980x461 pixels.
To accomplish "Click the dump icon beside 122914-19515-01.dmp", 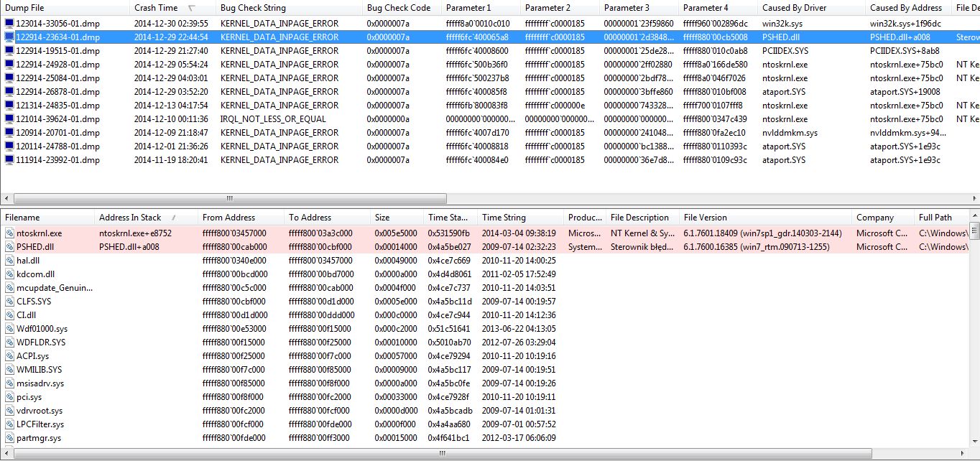I will 8,51.
